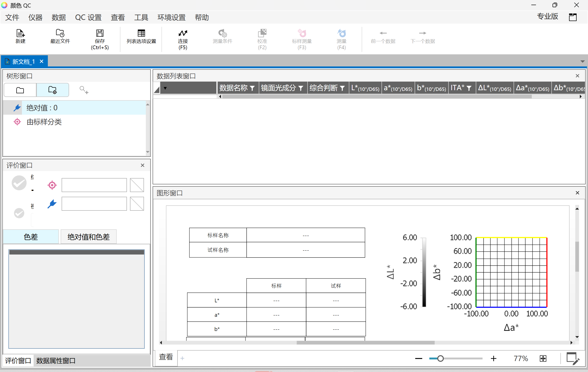588x372 pixels.
Task: Click the 新建 new document icon
Action: click(x=20, y=33)
